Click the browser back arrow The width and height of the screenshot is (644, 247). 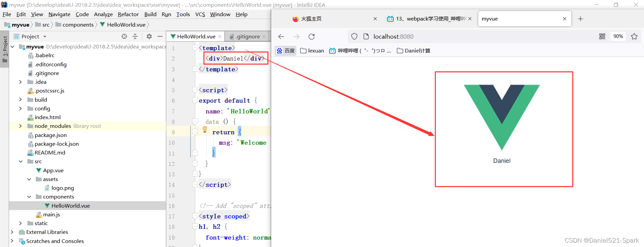pos(281,36)
